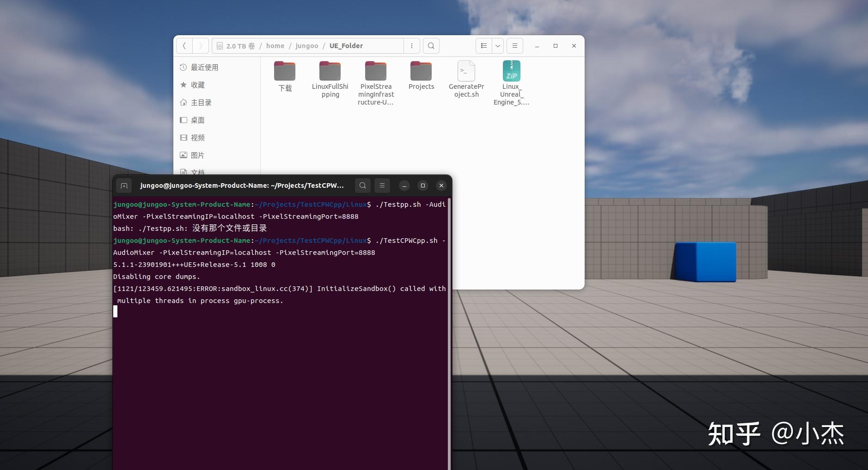This screenshot has height=470, width=868.
Task: Click the terminal cursor block
Action: [x=115, y=311]
